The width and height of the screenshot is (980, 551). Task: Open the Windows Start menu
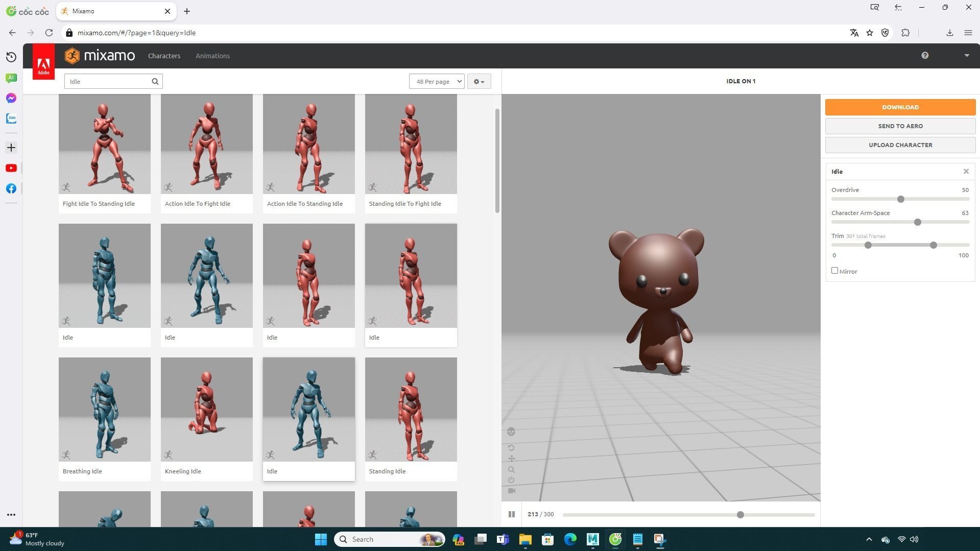(x=321, y=539)
